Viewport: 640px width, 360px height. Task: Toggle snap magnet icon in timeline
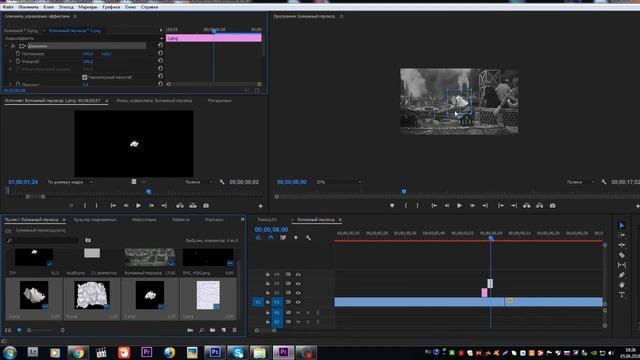270,238
